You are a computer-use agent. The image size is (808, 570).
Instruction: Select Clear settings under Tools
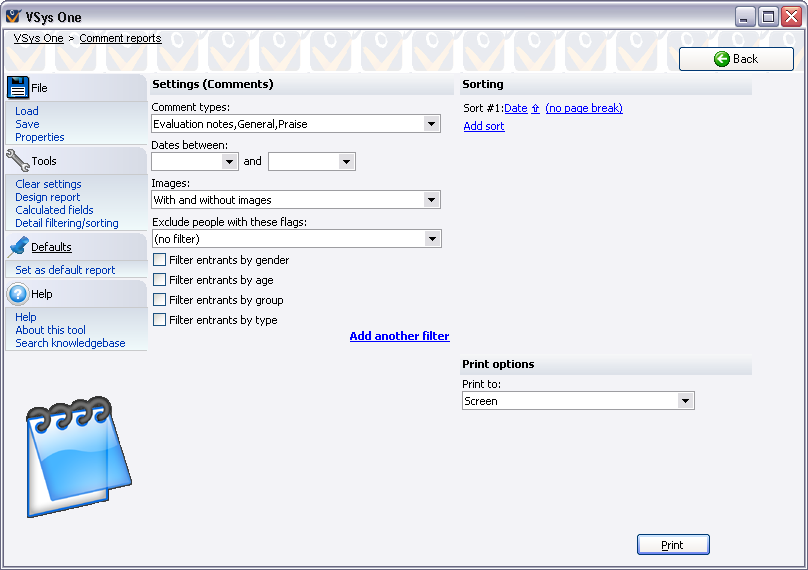(48, 184)
